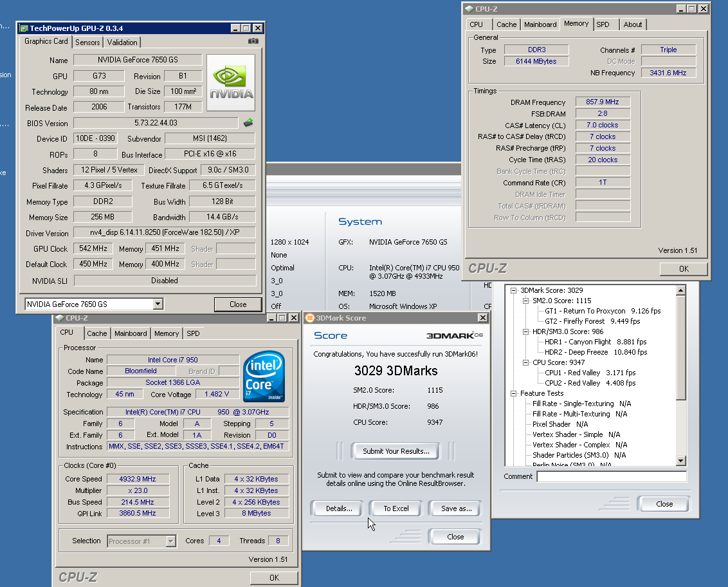The image size is (728, 587).
Task: Click the Driver Version field in GPU-Z
Action: [x=165, y=232]
